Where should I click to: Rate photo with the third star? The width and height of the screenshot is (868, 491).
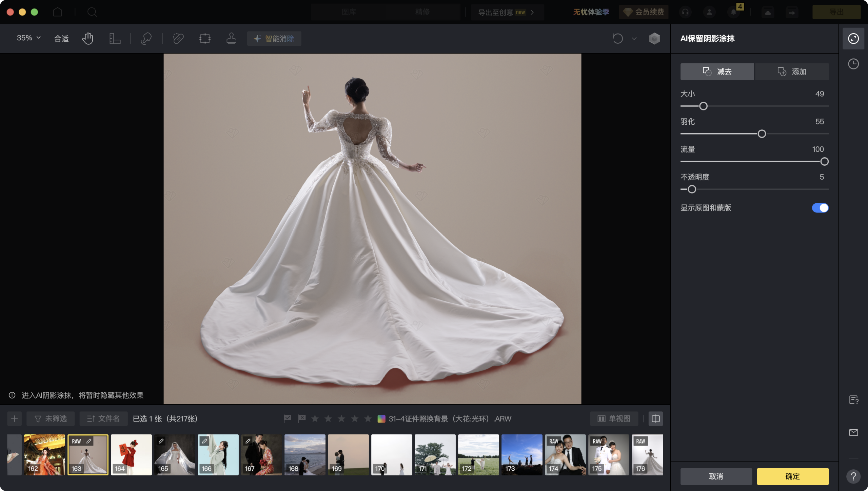pos(341,418)
